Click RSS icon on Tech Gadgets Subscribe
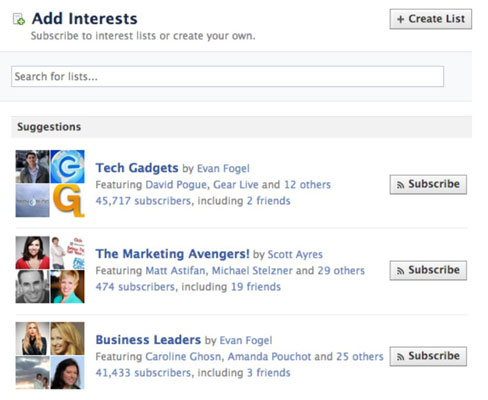Image resolution: width=488 pixels, height=400 pixels. pyautogui.click(x=401, y=185)
